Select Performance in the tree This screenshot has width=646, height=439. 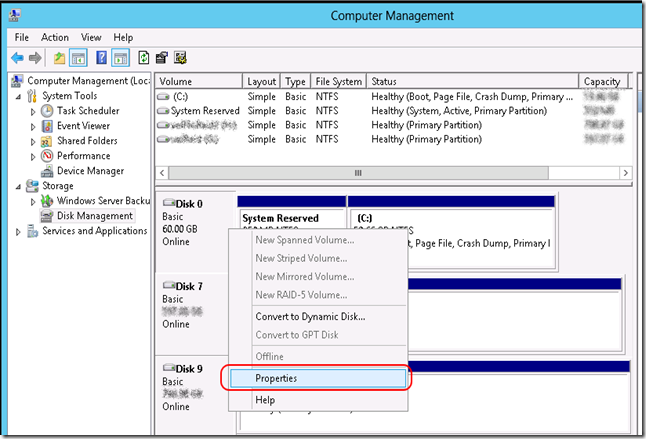[x=84, y=156]
